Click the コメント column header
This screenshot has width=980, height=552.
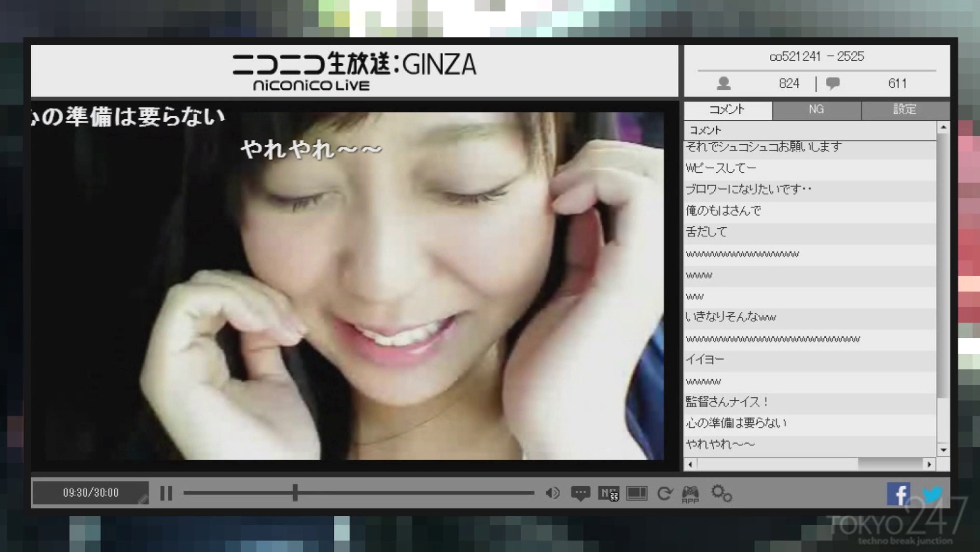[810, 130]
